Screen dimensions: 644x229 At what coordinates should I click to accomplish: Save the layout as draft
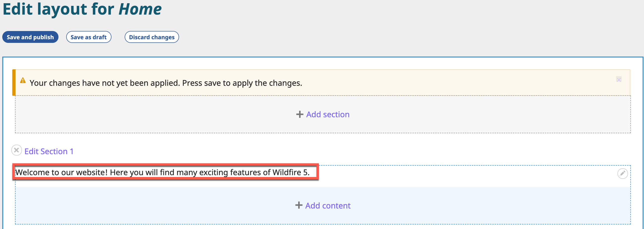point(88,37)
